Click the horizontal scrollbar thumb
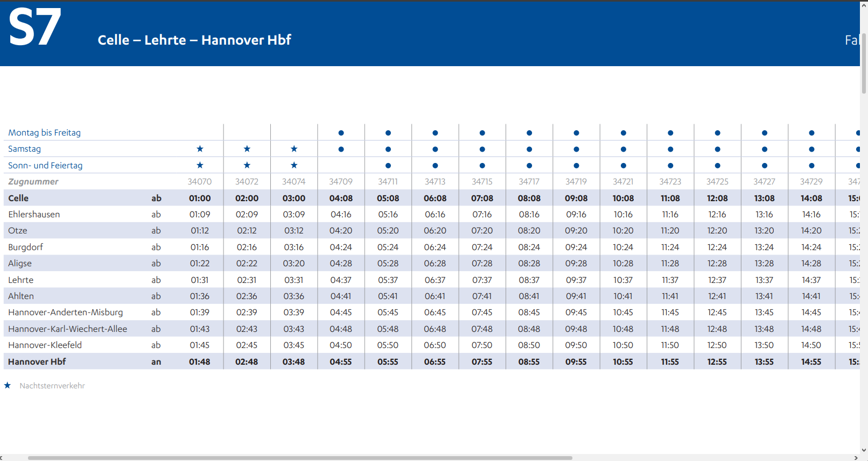868x461 pixels. coord(300,458)
